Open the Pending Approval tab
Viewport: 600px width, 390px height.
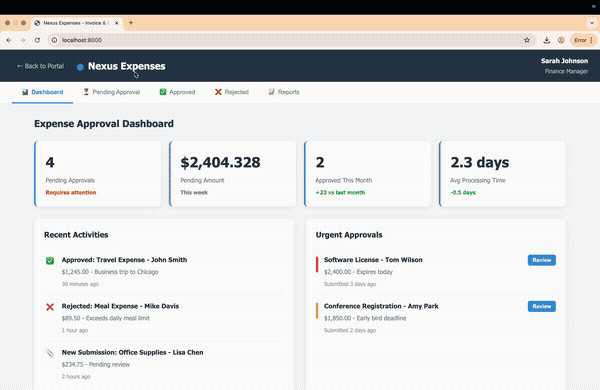coord(112,92)
